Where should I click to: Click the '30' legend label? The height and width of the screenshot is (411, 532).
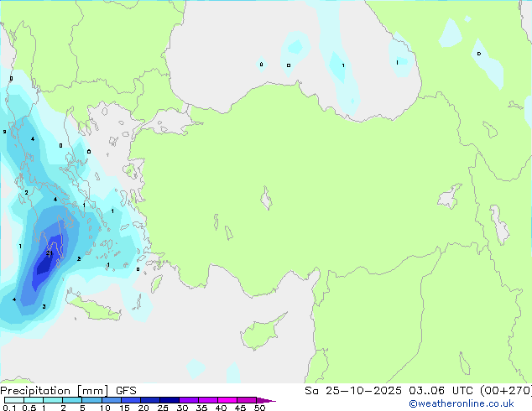(182, 408)
